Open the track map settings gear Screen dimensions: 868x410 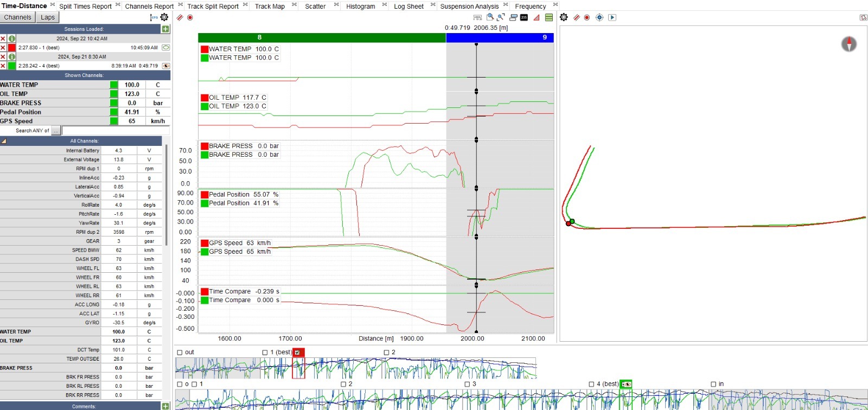[x=564, y=17]
